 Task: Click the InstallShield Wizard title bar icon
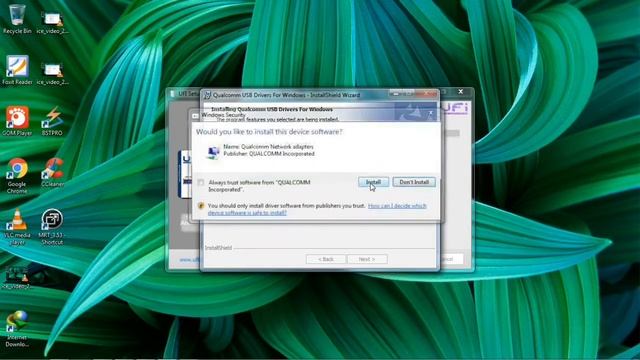click(207, 95)
